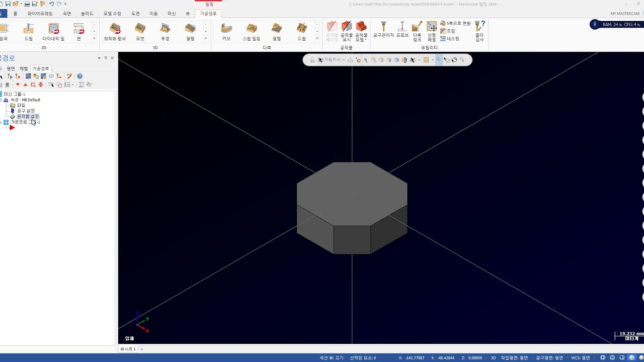Select the 3D 평행 toolpath
644x362 pixels.
tap(190, 32)
